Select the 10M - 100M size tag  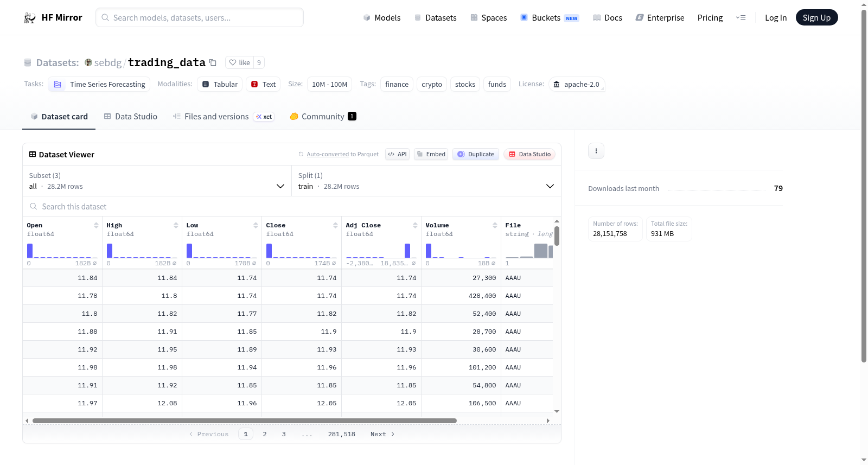click(330, 84)
